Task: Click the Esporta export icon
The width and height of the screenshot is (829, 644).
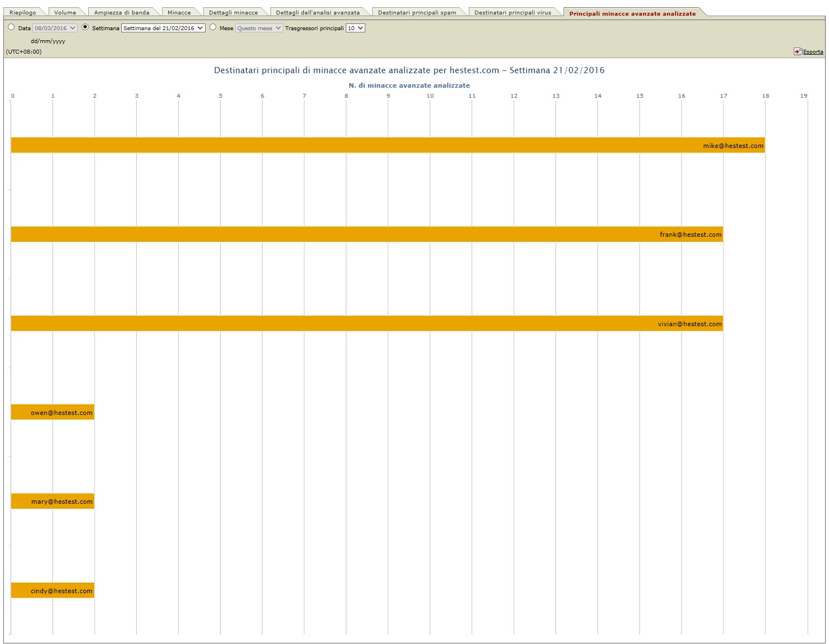Action: (798, 51)
